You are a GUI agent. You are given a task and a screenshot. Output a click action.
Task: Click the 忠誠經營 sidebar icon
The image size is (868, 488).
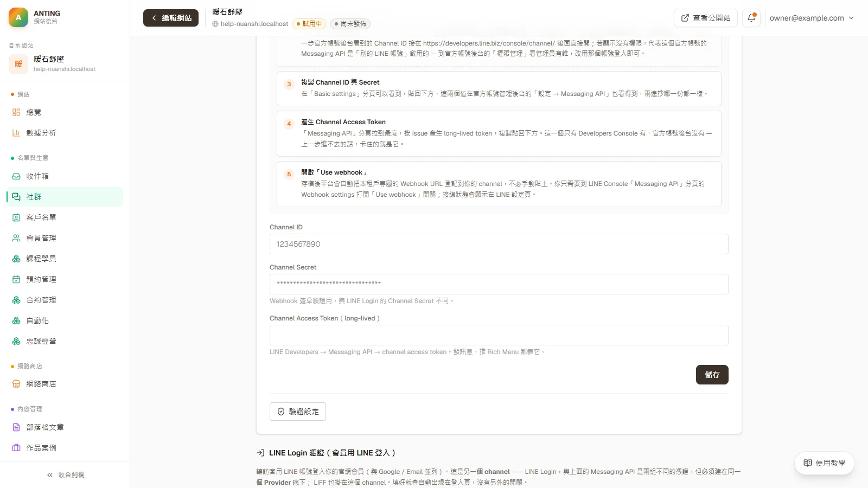click(x=16, y=341)
